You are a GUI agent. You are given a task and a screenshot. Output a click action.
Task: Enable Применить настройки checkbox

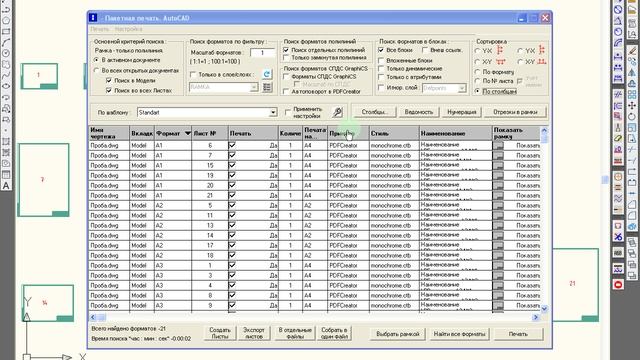tap(288, 111)
